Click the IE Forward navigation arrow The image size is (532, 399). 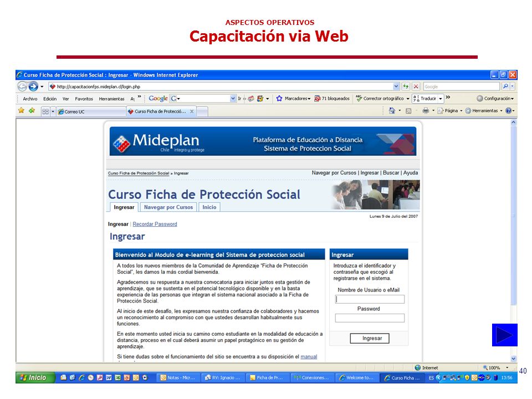point(33,86)
